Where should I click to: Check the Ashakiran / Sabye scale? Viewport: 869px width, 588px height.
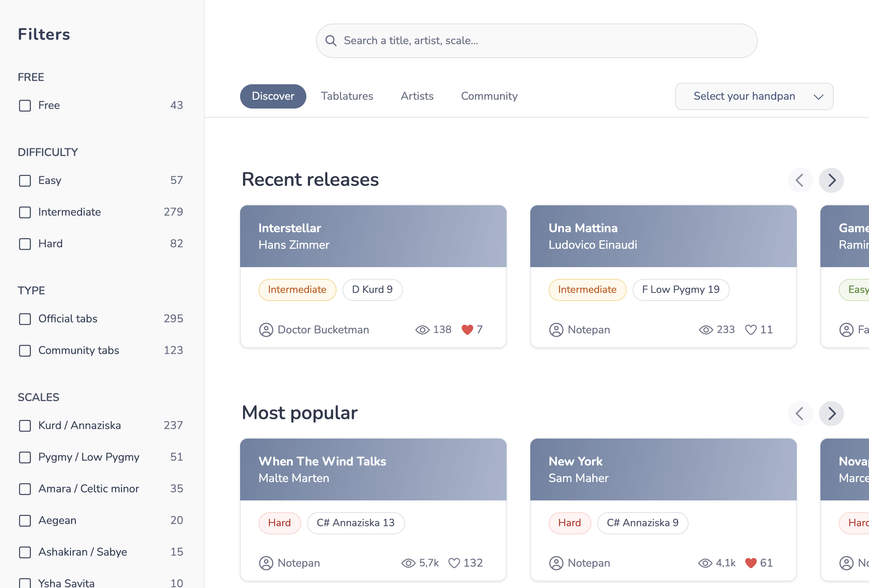(25, 553)
